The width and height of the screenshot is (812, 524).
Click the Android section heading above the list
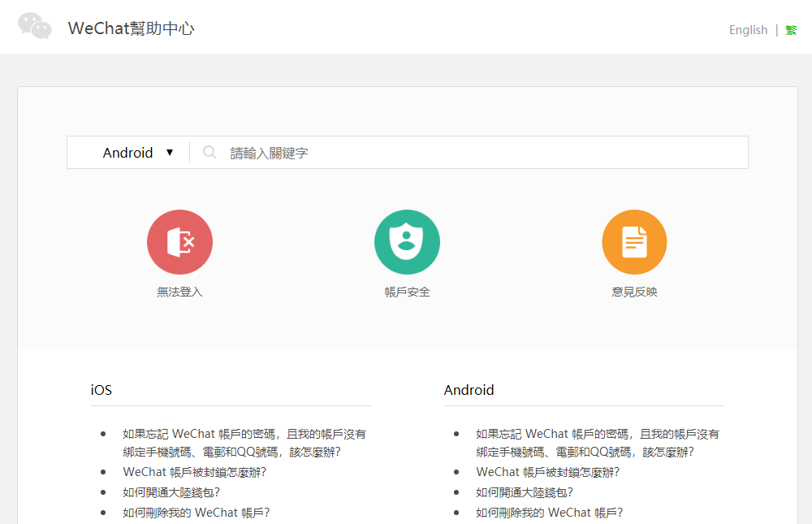(469, 390)
